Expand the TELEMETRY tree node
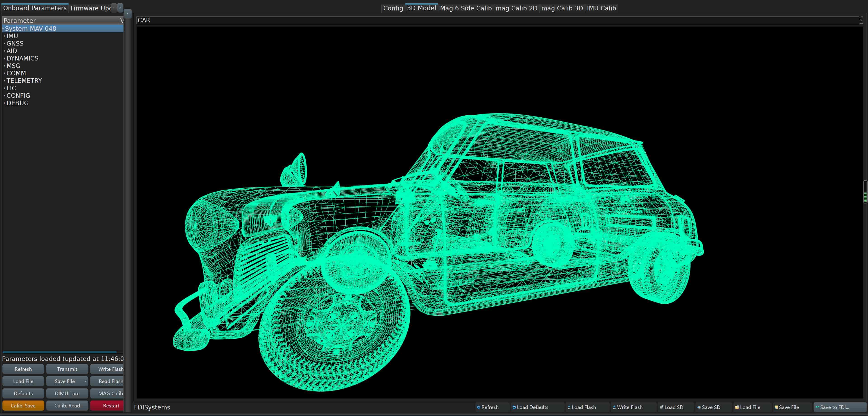The height and width of the screenshot is (416, 868). (x=4, y=81)
